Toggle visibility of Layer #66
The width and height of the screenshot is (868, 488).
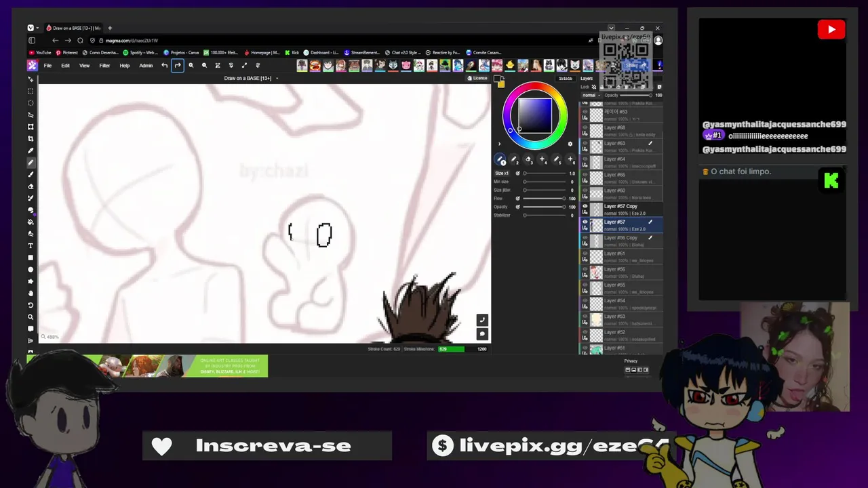(585, 175)
